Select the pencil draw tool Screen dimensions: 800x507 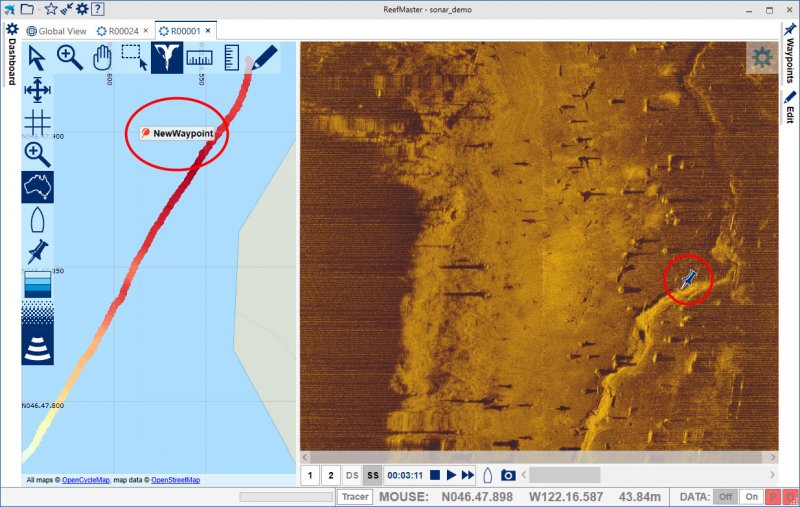264,58
